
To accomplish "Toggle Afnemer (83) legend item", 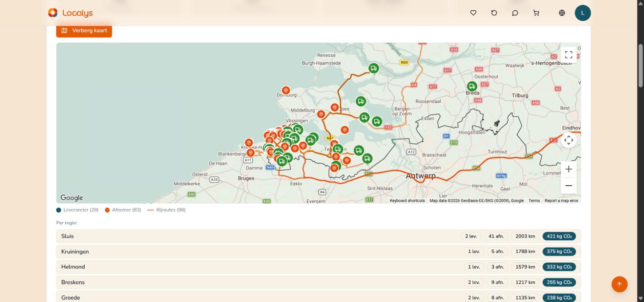I will [123, 210].
